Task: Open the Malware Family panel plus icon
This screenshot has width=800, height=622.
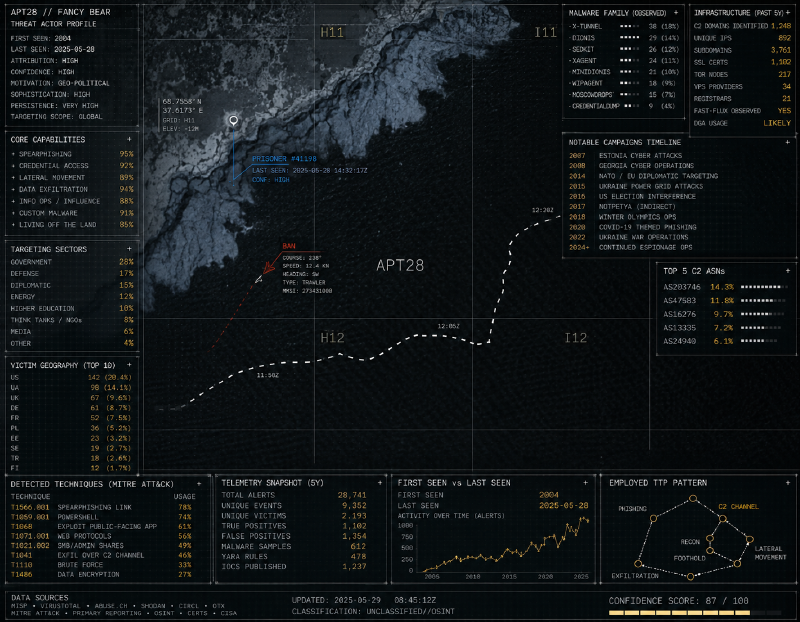Action: (676, 13)
